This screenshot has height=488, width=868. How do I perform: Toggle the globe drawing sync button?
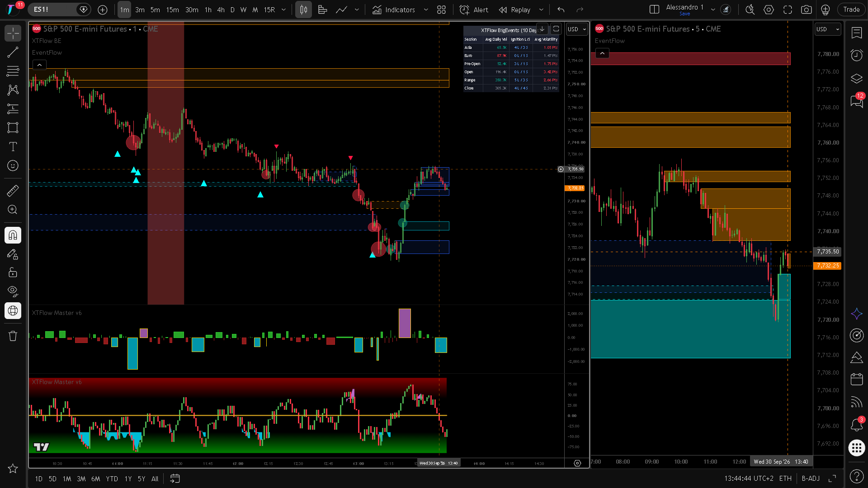coord(13,311)
